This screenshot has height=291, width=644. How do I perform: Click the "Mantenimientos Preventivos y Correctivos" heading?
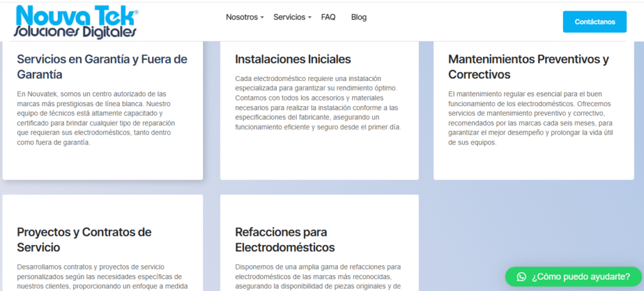(x=528, y=67)
